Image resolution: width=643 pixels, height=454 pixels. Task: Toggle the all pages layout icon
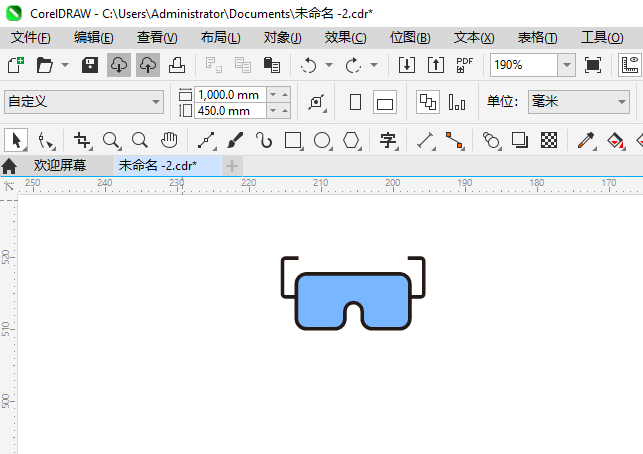coord(428,102)
